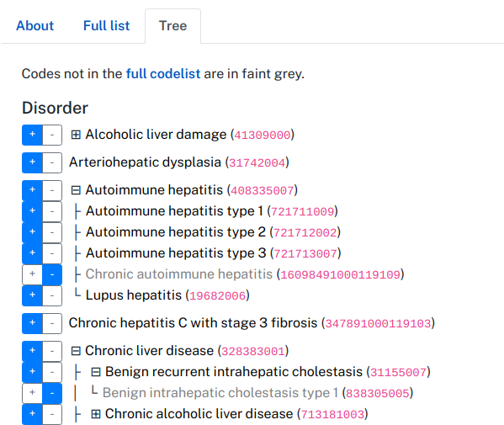Include Chronic autoimmune hepatitis with plus button
The height and width of the screenshot is (425, 504).
coord(32,274)
